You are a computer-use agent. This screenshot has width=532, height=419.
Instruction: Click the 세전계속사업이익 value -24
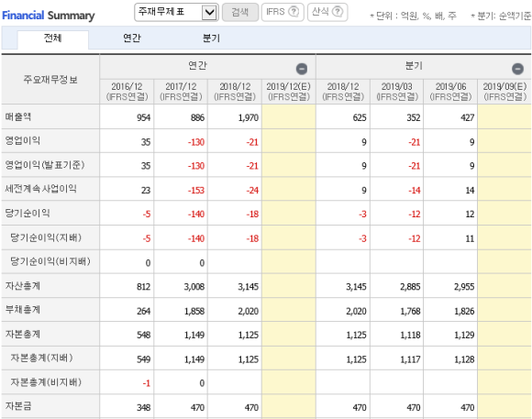click(x=252, y=191)
